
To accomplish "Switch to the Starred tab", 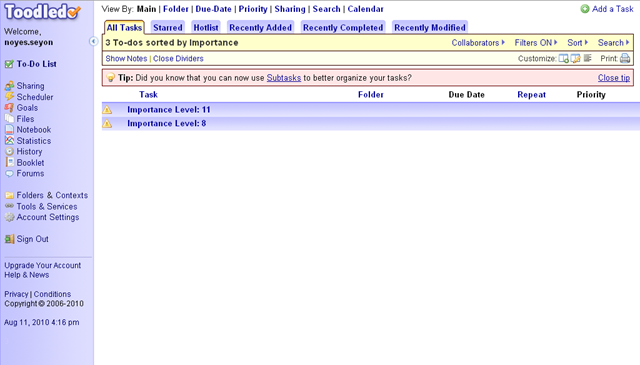I will coord(168,27).
